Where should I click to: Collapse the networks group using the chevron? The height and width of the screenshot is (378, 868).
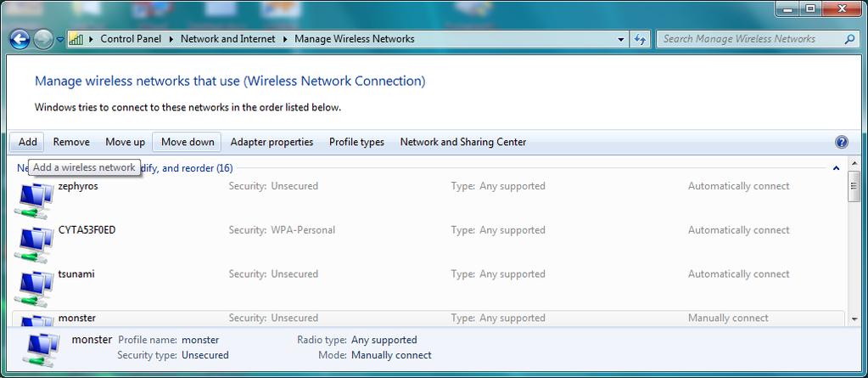click(x=836, y=168)
